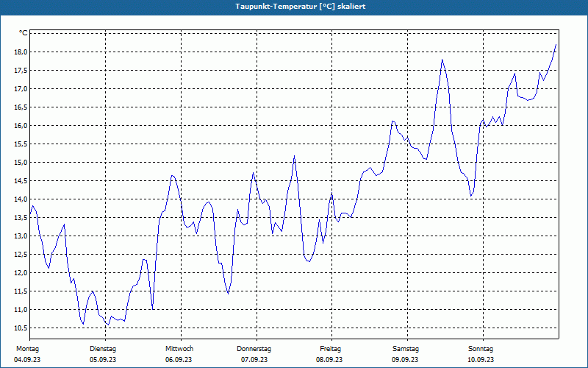Viewport: 588px width, 368px height.
Task: Click the chart title Taupunkt-Temperatur [°C] skaliert
Action: tap(301, 7)
